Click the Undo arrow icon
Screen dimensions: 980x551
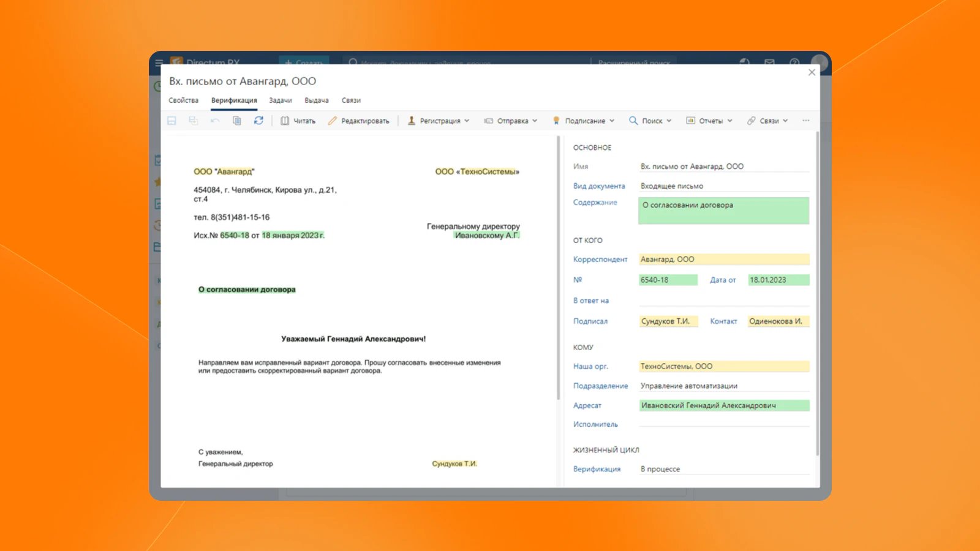(x=215, y=121)
